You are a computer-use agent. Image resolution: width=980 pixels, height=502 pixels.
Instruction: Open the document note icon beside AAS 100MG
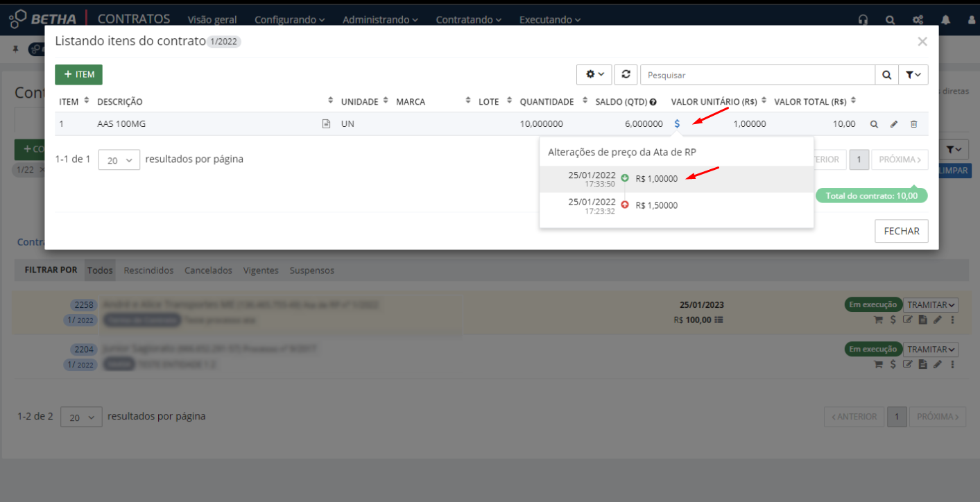click(326, 124)
